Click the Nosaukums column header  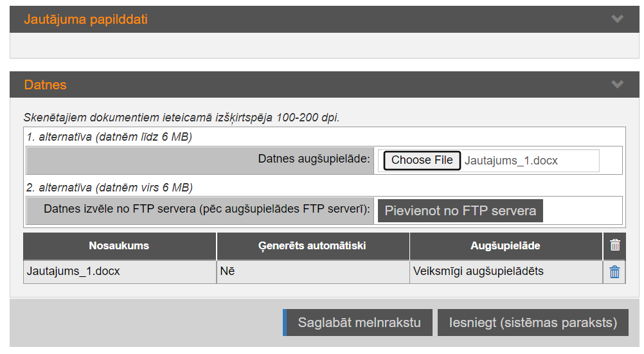click(119, 246)
